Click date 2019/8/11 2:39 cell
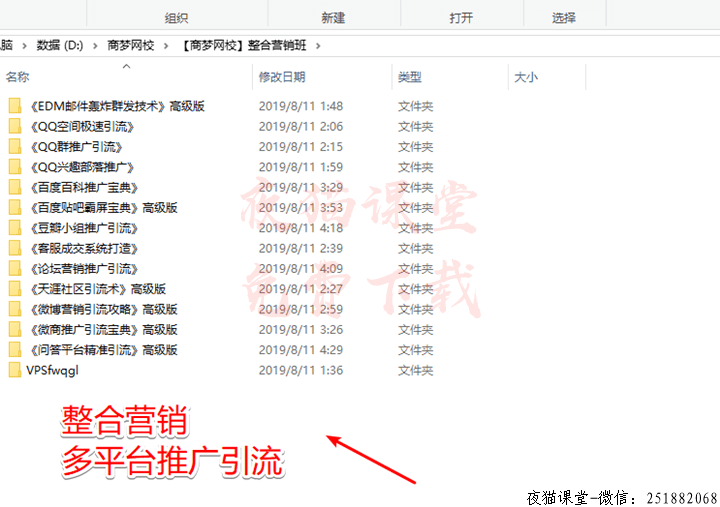The image size is (720, 507). 301,248
